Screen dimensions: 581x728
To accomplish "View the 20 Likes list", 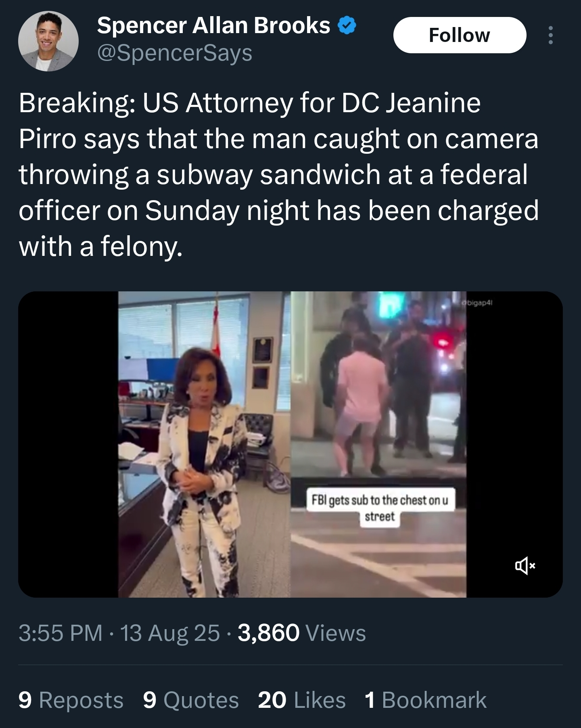I will [x=302, y=700].
